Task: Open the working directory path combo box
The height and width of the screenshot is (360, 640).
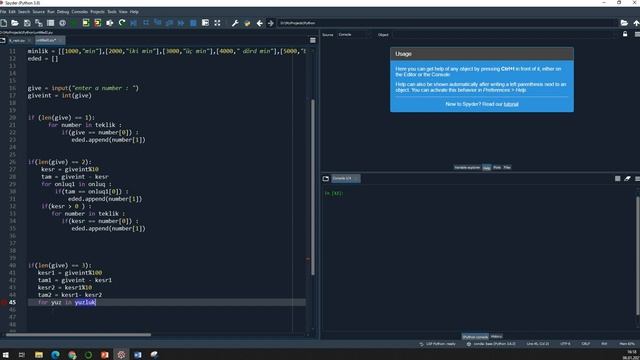Action: tap(447, 23)
